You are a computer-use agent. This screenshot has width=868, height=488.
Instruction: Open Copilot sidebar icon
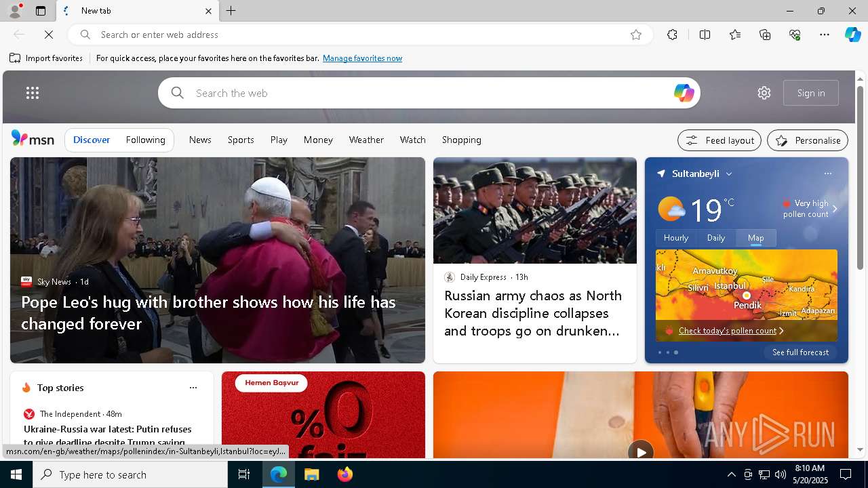[852, 35]
